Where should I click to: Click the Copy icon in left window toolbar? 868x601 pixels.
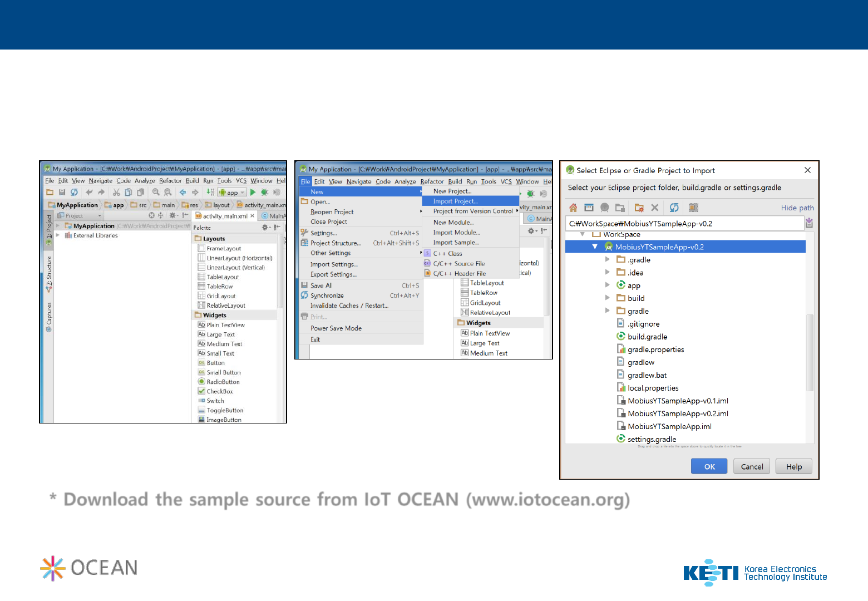(x=129, y=193)
